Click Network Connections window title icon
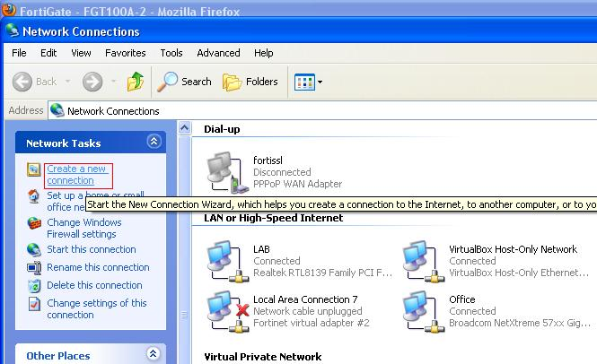Screen dimensions: 597x364 12,30
